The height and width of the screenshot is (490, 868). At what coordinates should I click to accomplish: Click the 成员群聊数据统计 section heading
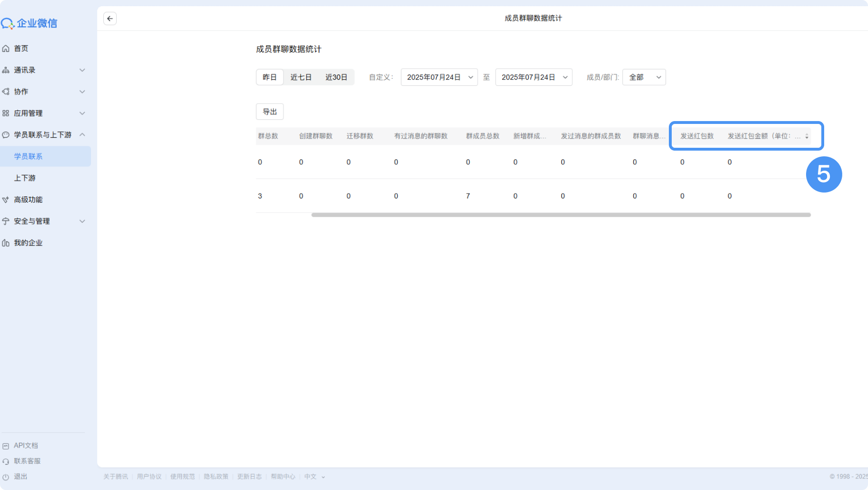coord(289,49)
